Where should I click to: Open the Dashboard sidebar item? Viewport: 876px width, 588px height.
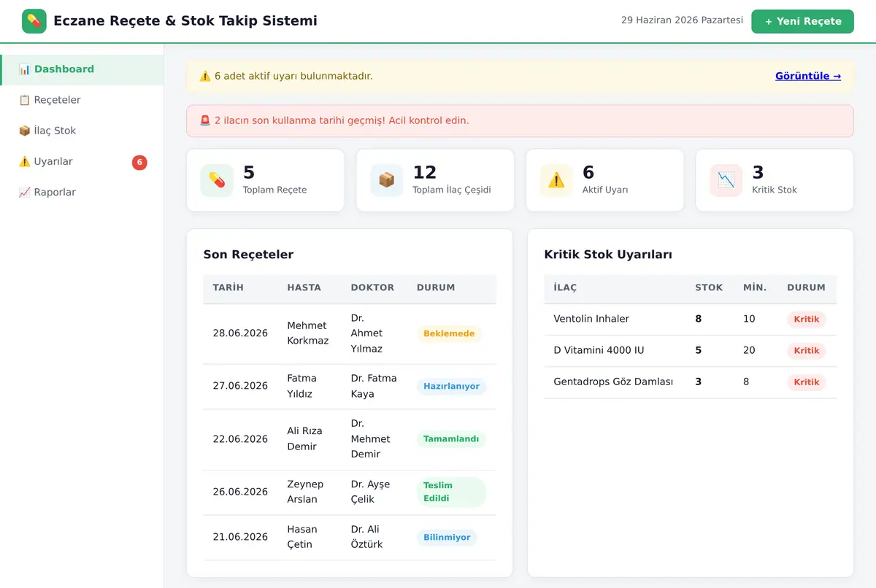coord(82,69)
